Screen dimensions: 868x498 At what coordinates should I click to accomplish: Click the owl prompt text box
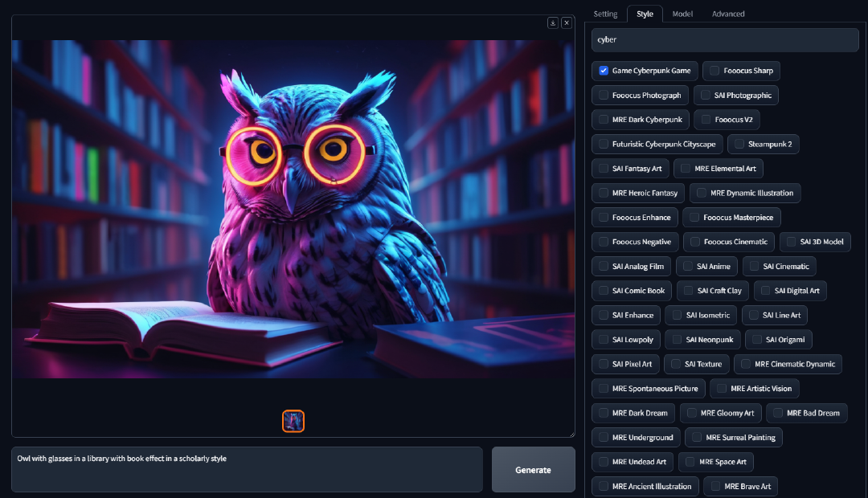[241, 469]
